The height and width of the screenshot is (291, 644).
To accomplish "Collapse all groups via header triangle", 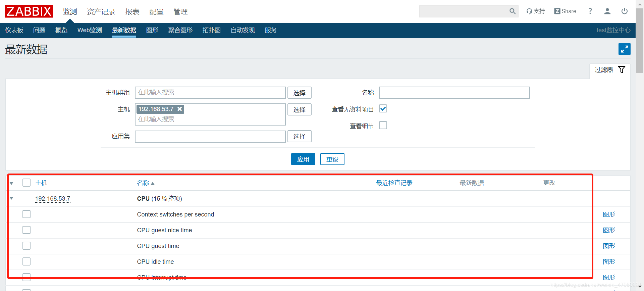I will (11, 183).
